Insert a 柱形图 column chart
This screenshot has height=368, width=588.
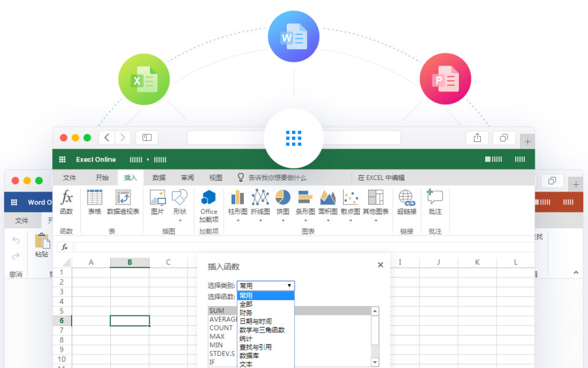pos(238,205)
